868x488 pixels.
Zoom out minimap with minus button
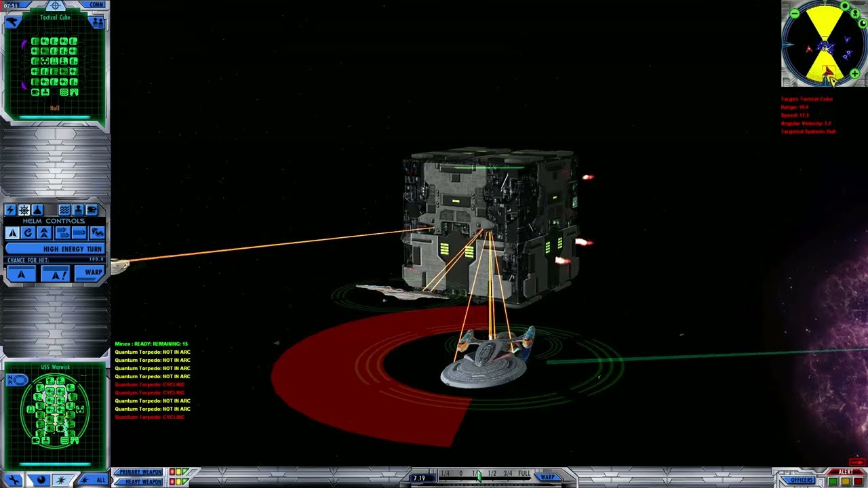coord(795,14)
